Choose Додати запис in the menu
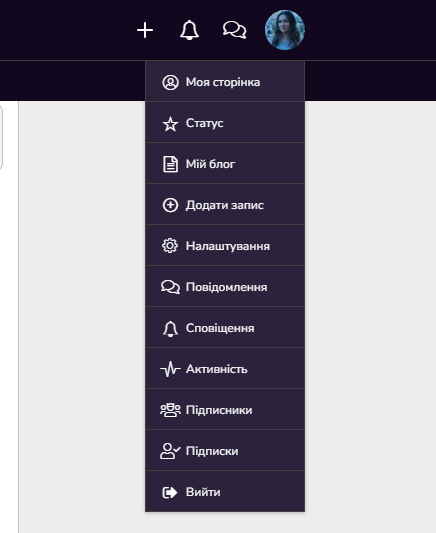The height and width of the screenshot is (533, 436). 225,205
